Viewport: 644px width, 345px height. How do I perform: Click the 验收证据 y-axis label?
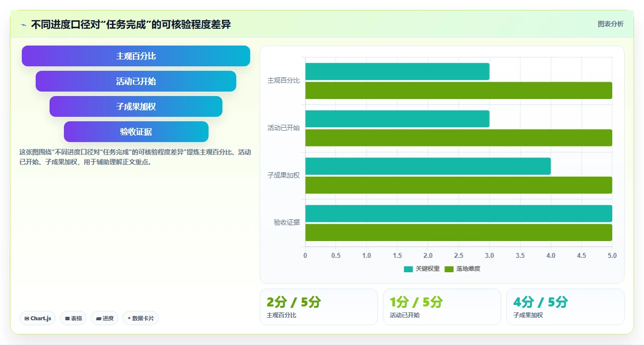click(287, 222)
